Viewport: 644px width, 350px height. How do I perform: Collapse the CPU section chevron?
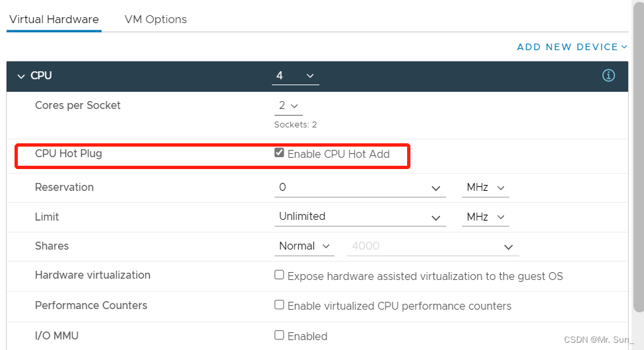pyautogui.click(x=21, y=77)
